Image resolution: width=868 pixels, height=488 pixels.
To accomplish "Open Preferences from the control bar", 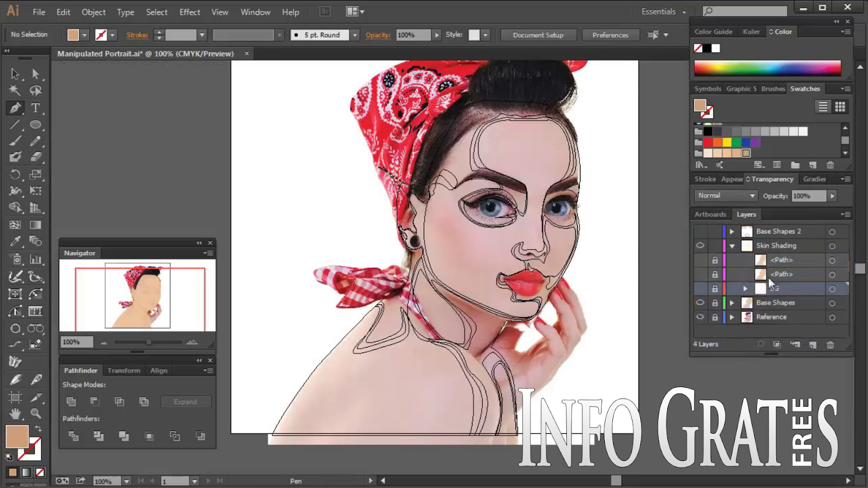I will 610,35.
